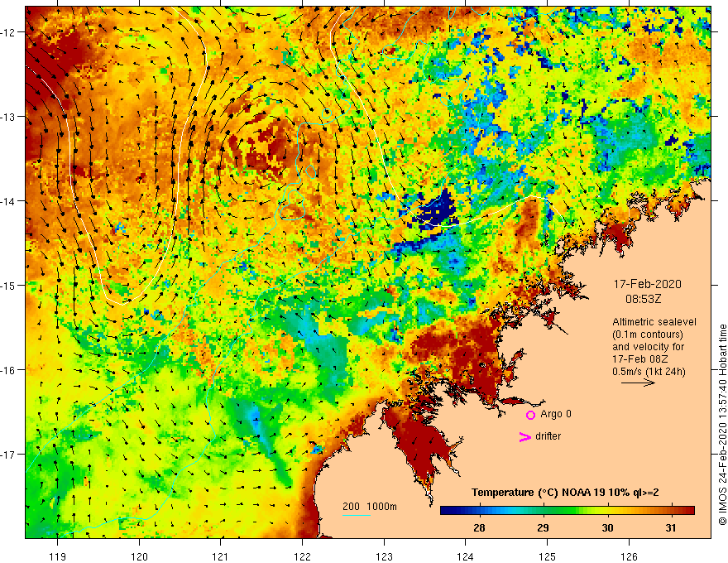Click the IMOS copyright timestamp text
Viewport: 728px width, 563px height.
coord(722,425)
